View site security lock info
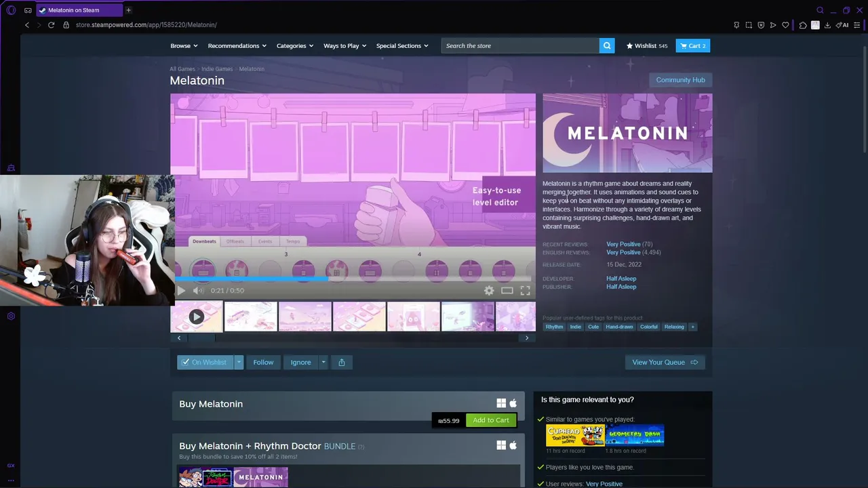868x488 pixels. pyautogui.click(x=66, y=25)
